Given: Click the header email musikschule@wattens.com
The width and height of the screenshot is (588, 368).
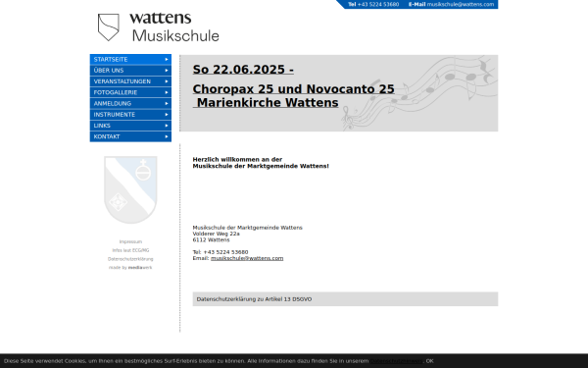Looking at the screenshot, I should point(461,5).
